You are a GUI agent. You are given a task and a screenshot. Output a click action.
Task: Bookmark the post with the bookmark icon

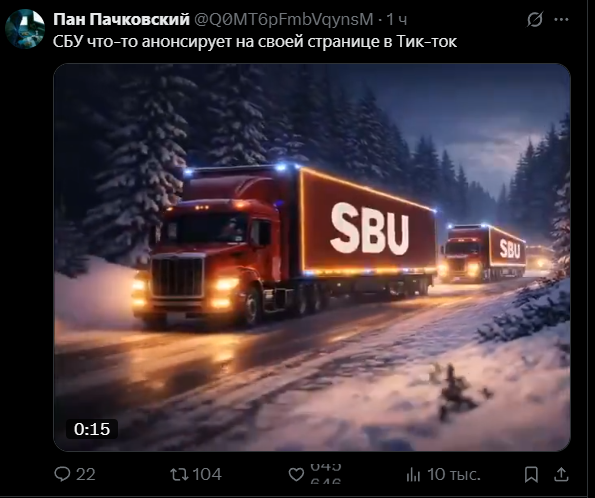[x=531, y=474]
